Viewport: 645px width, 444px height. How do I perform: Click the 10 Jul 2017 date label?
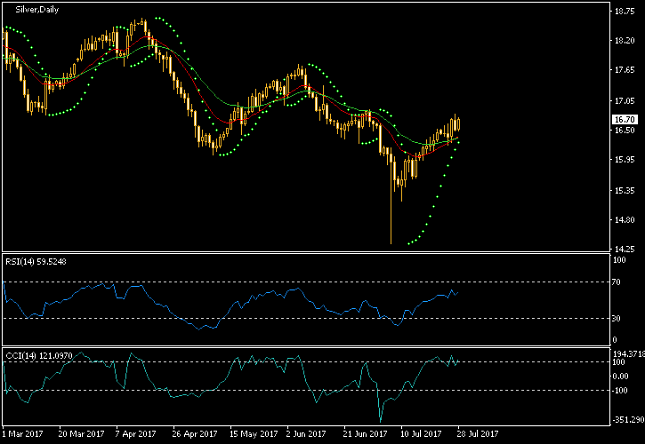pos(421,434)
